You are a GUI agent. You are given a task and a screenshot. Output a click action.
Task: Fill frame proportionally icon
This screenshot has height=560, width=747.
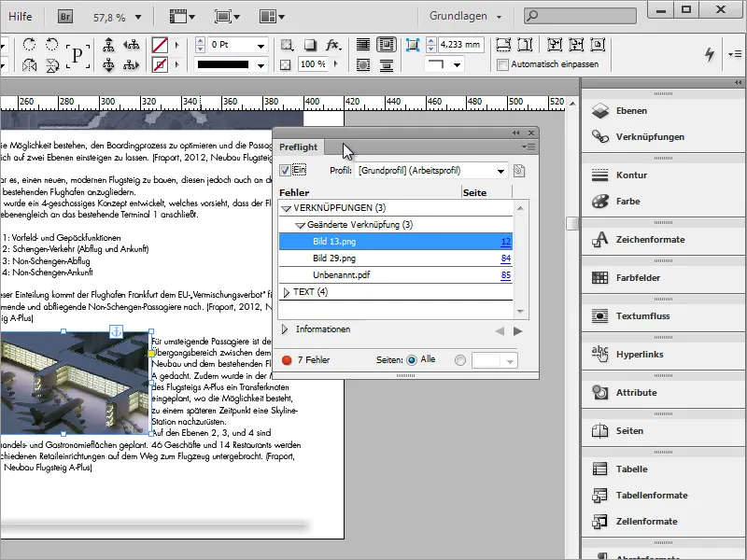click(503, 45)
